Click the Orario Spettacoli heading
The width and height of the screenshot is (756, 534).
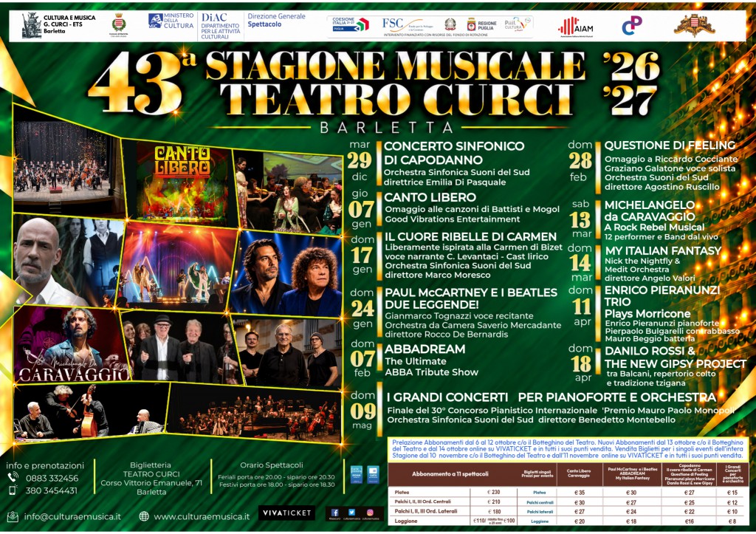point(272,465)
